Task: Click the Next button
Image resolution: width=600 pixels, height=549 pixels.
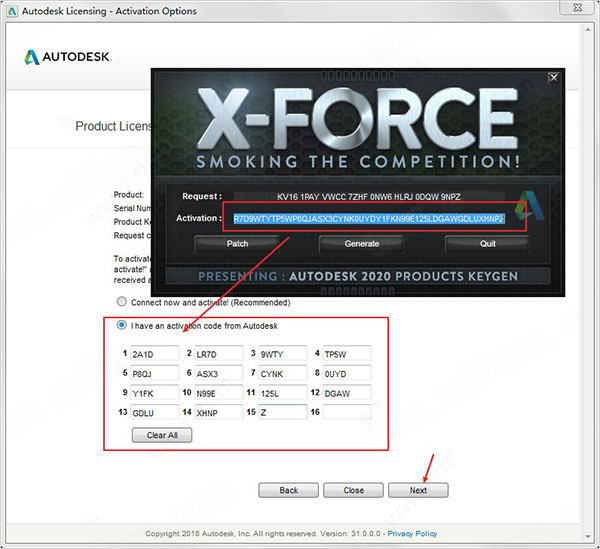Action: pos(417,490)
